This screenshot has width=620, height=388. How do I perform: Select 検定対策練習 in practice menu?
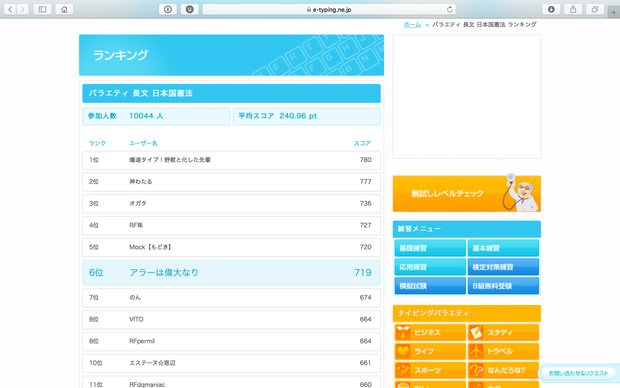[x=503, y=267]
